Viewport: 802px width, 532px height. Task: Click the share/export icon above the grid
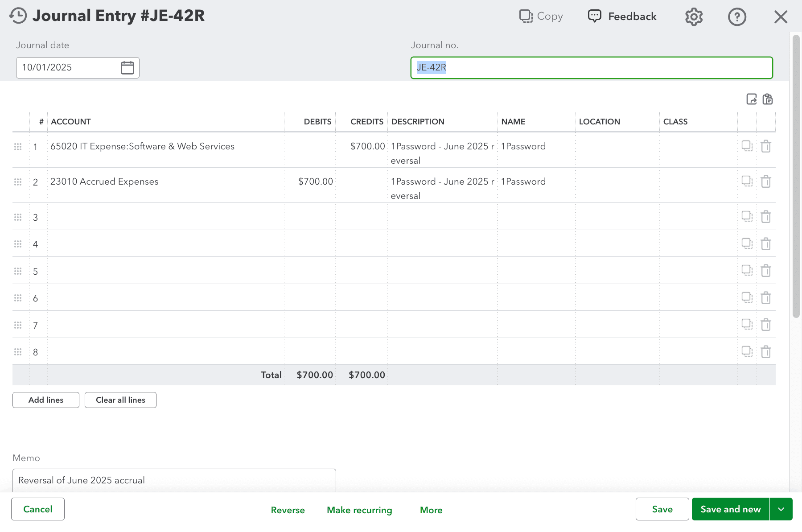[752, 99]
